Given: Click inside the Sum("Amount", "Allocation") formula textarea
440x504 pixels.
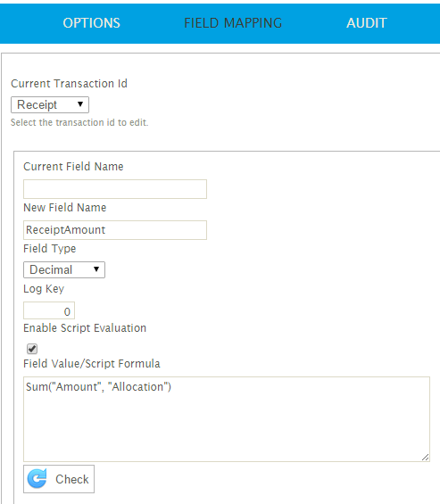Looking at the screenshot, I should (227, 419).
